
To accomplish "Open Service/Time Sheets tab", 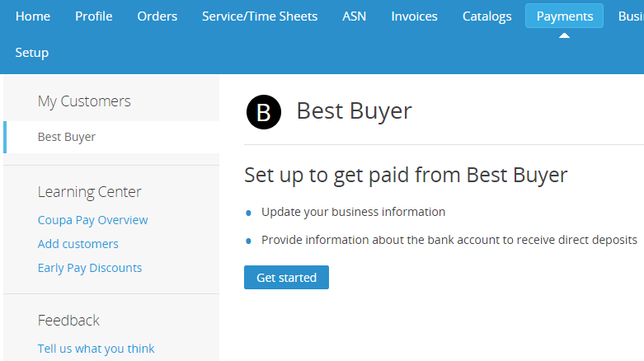I will tap(260, 16).
